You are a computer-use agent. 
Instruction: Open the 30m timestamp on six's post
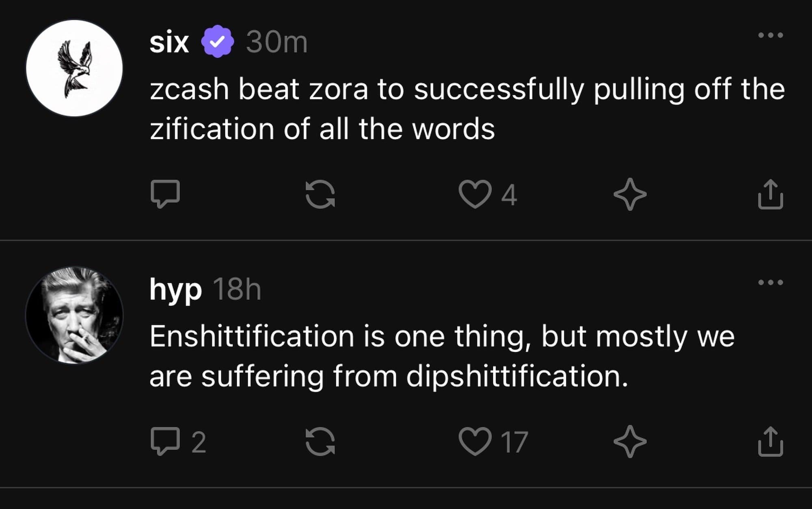pos(276,42)
